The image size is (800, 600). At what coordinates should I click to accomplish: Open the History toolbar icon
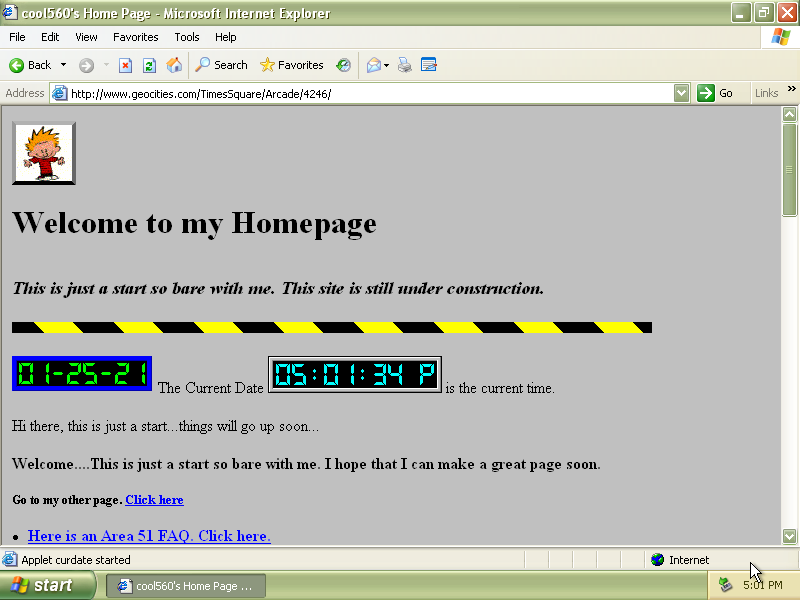click(343, 65)
